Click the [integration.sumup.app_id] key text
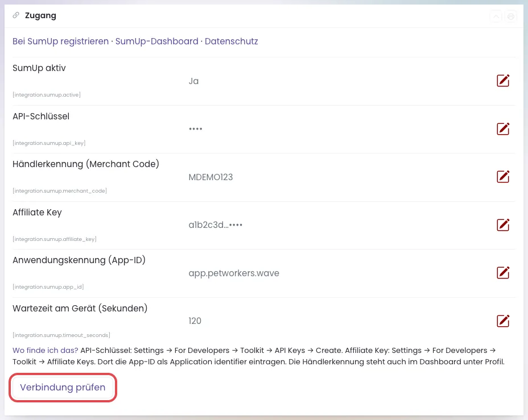 click(48, 287)
